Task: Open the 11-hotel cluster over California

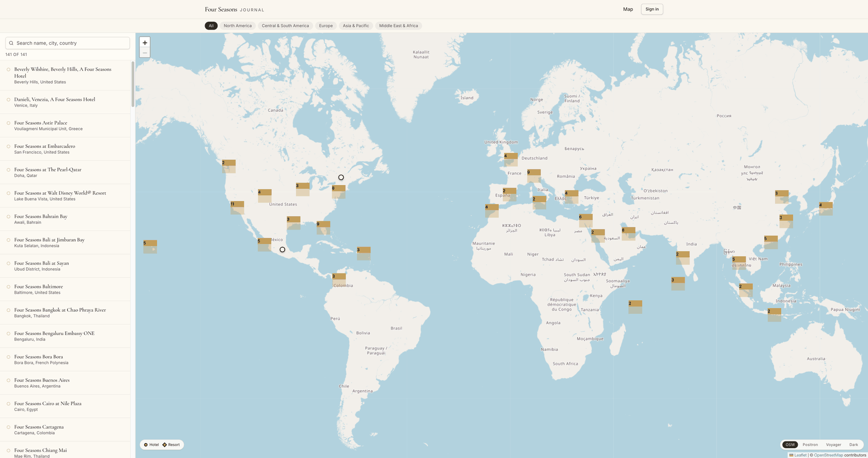Action: tap(237, 208)
